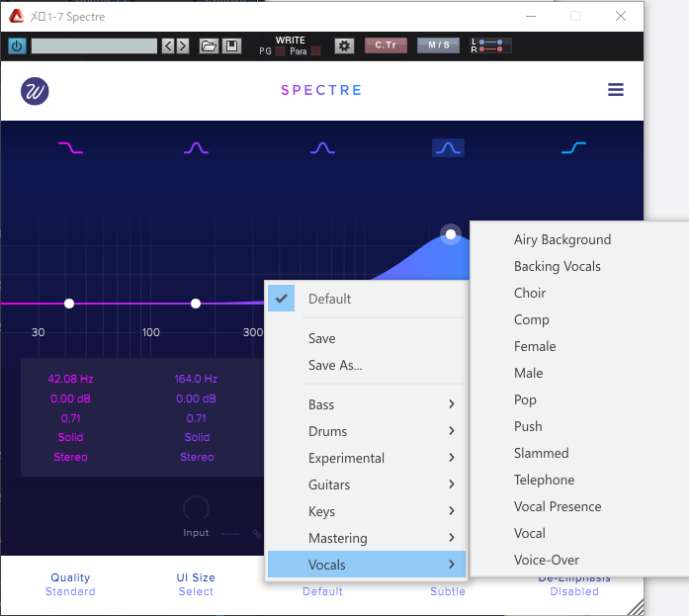Select the Female vocal preset

pyautogui.click(x=580, y=346)
